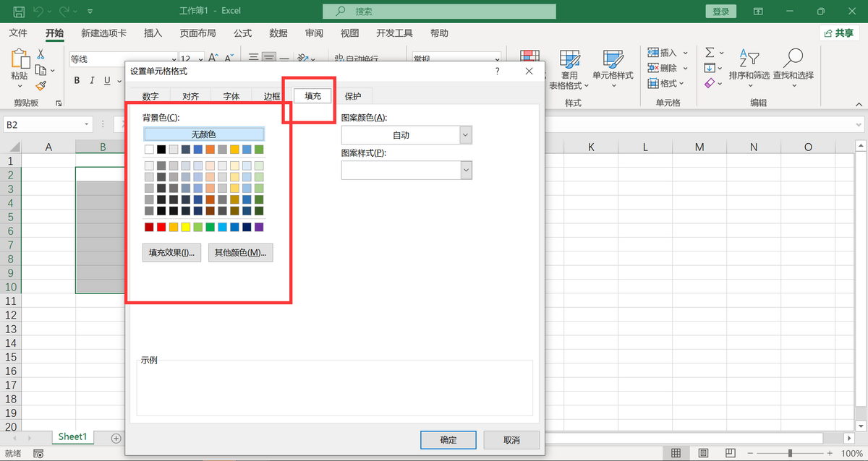Viewport: 868px width, 461px height.
Task: Click the Save icon in title bar
Action: tap(19, 12)
